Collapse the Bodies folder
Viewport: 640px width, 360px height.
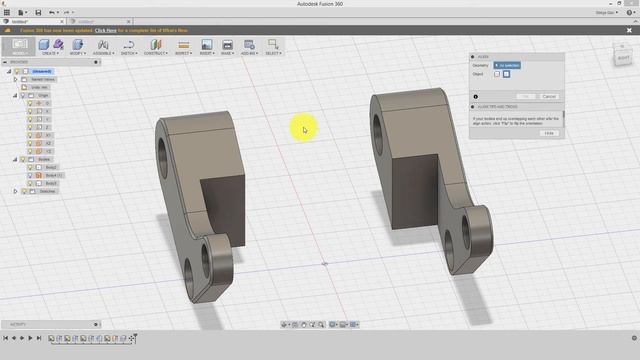[x=16, y=159]
